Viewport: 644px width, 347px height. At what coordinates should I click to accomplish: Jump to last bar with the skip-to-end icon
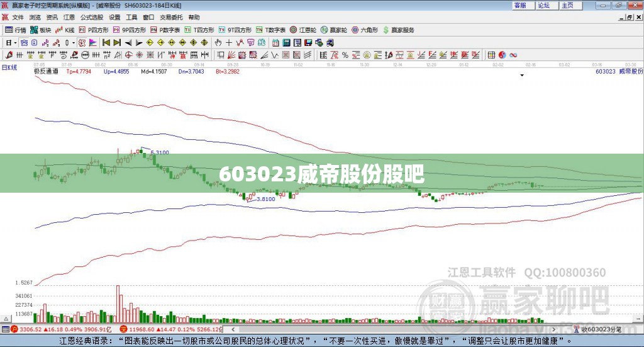[117, 42]
